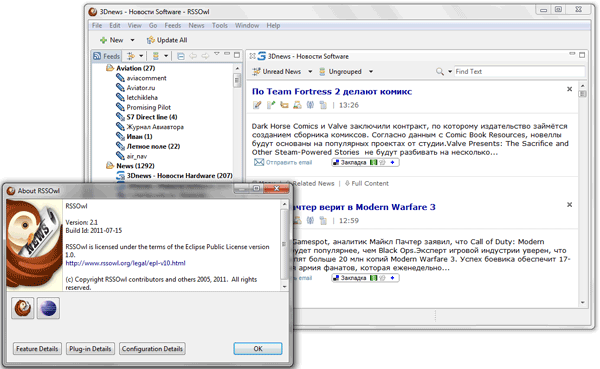Image resolution: width=600 pixels, height=369 pixels.
Task: Open the Help menu
Action: tap(273, 26)
